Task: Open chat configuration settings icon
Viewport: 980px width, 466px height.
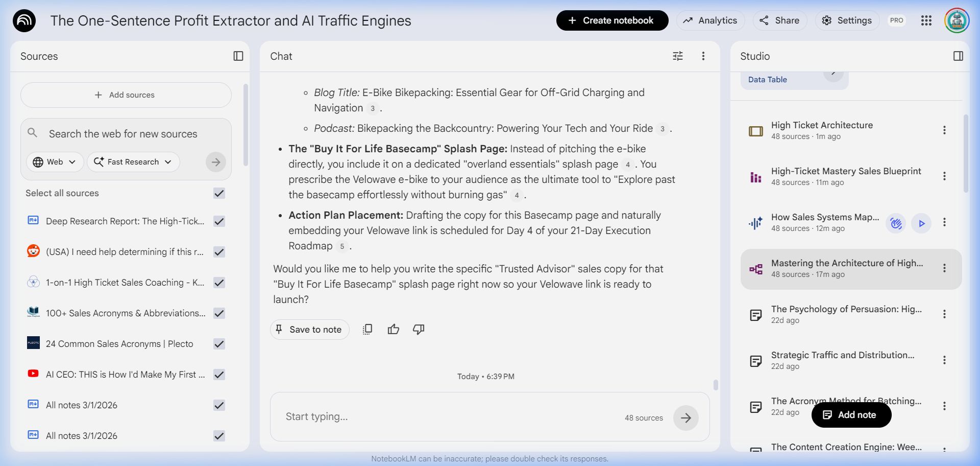Action: click(677, 56)
